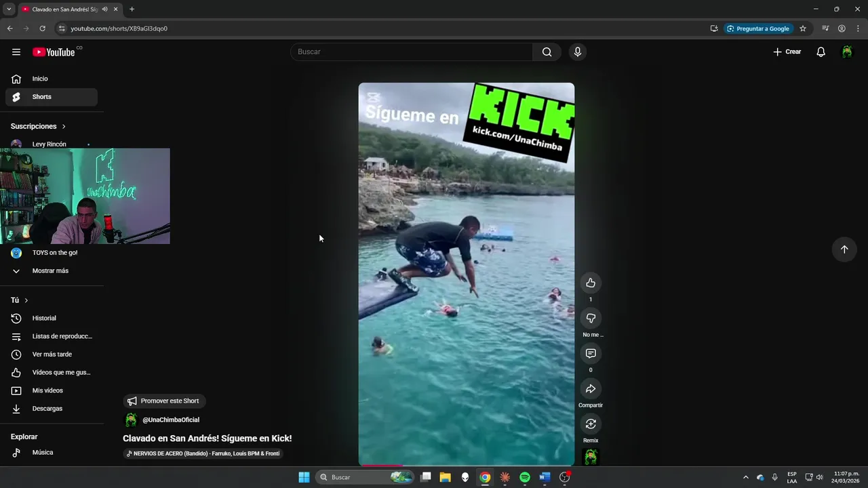Go to the previous Short with up arrow
Viewport: 868px width, 488px height.
tap(844, 249)
